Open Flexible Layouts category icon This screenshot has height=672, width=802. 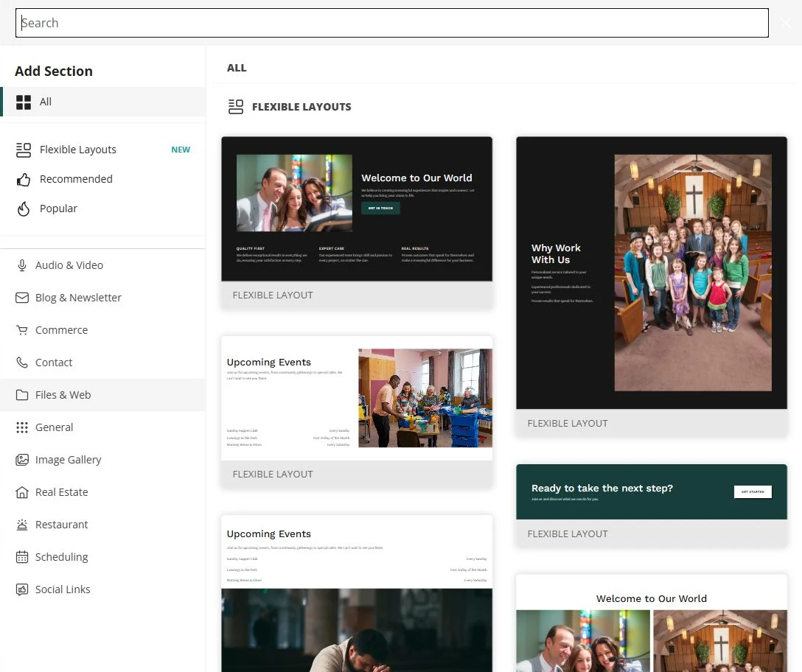(x=24, y=150)
